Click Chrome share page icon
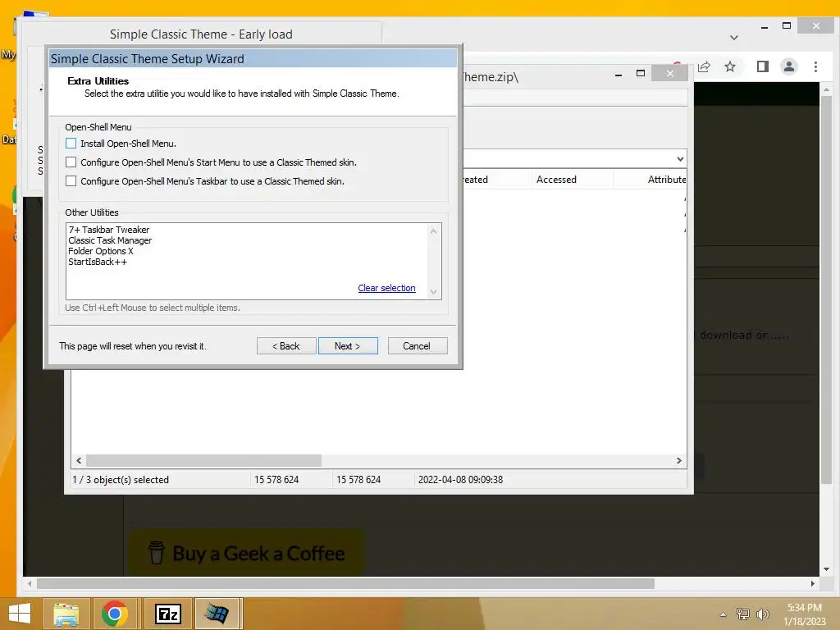Image resolution: width=840 pixels, height=630 pixels. tap(703, 66)
